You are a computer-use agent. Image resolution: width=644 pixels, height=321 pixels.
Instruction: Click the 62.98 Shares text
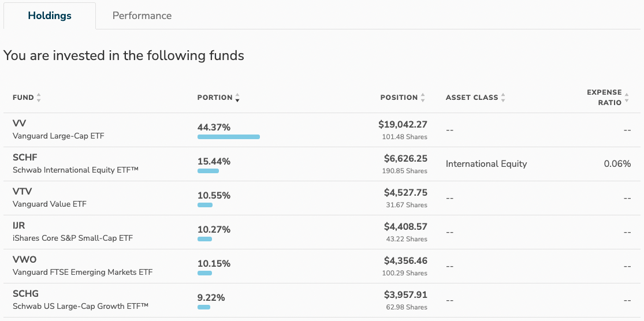[407, 308]
